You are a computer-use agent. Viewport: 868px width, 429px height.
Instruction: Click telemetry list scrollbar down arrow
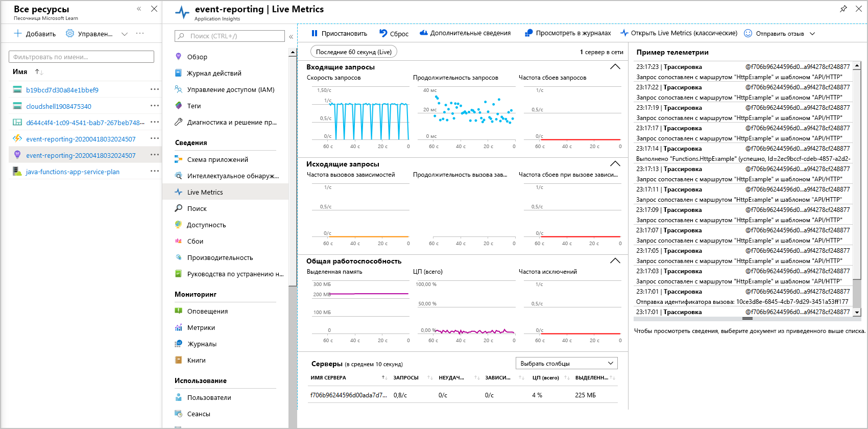[x=857, y=312]
